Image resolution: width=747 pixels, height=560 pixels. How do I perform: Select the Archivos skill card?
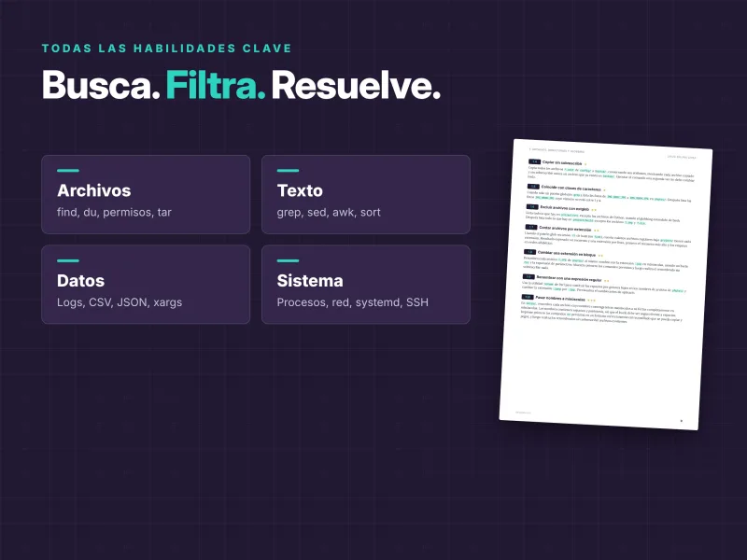(x=146, y=194)
